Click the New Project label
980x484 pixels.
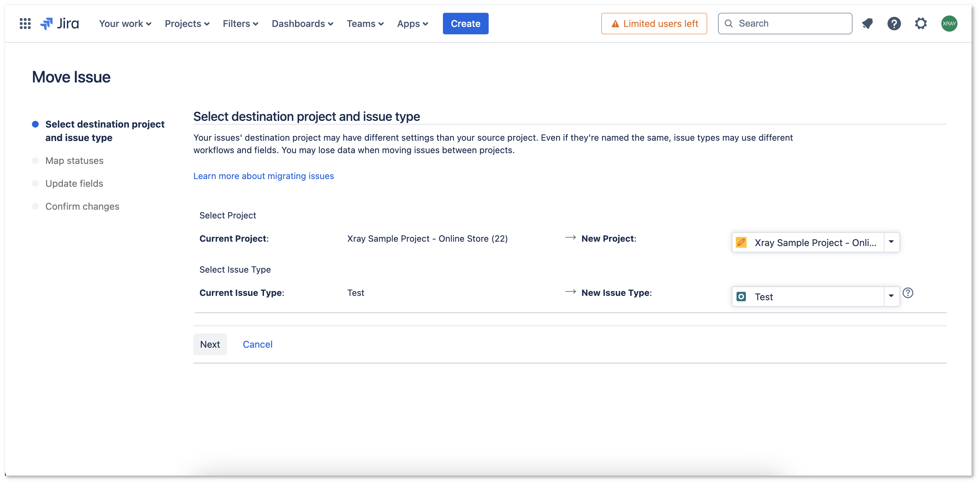point(609,239)
